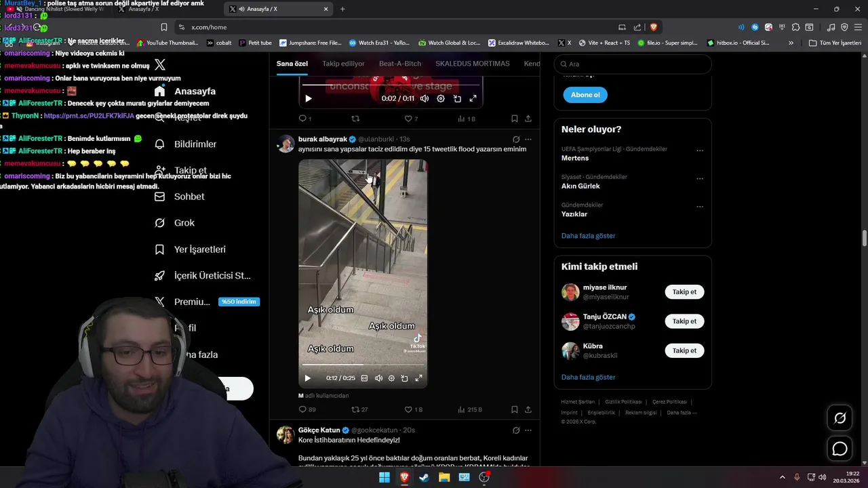Viewport: 868px width, 488px height.
Task: Open more options on Gökçe Katun's post
Action: pos(528,430)
